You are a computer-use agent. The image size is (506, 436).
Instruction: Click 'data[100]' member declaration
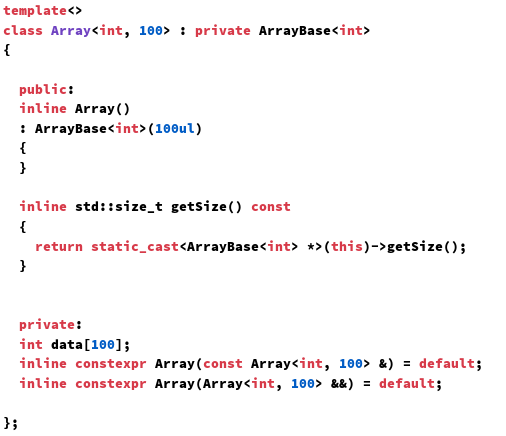coord(87,344)
